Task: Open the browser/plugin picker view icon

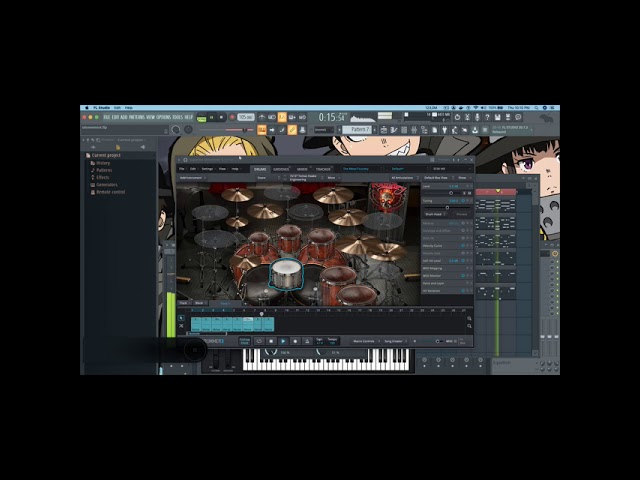Action: [424, 130]
